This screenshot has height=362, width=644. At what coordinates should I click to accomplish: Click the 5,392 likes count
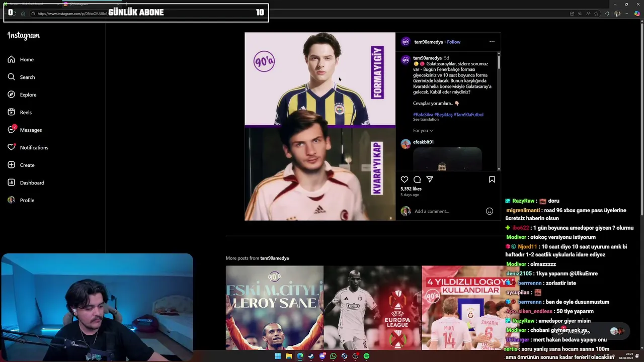click(x=411, y=189)
